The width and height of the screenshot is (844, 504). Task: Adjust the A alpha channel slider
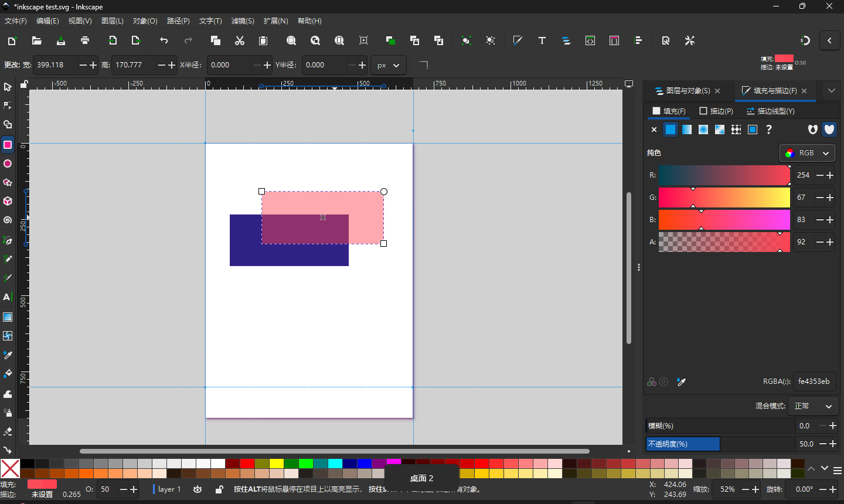point(724,242)
